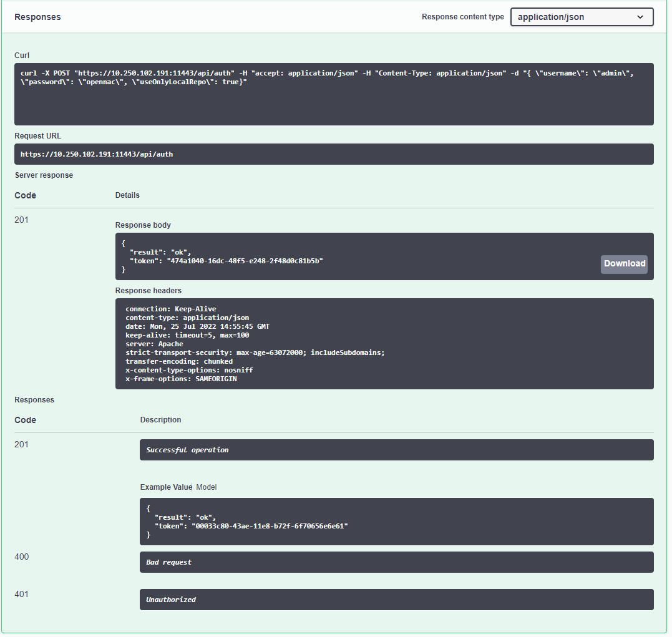The width and height of the screenshot is (672, 637).
Task: Click the Bad request description box
Action: pos(396,562)
